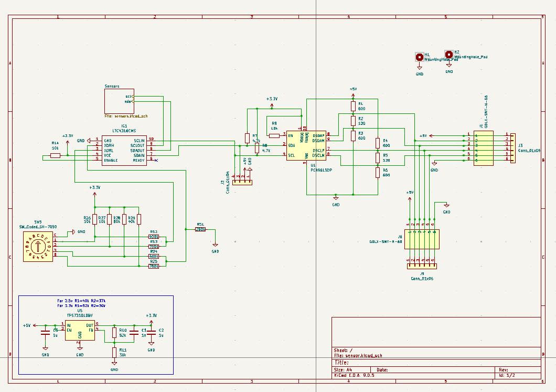Open the Sensors hierarchical sheet

(x=120, y=100)
